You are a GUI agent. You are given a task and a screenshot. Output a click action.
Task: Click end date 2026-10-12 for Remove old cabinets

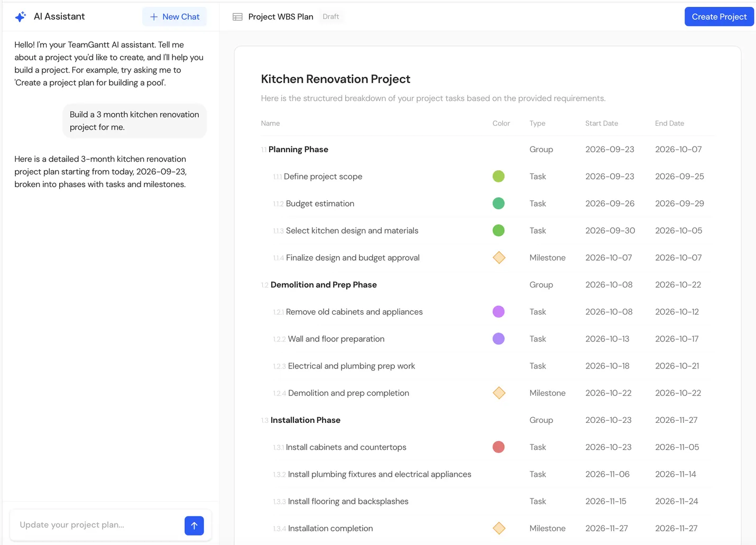(x=677, y=312)
